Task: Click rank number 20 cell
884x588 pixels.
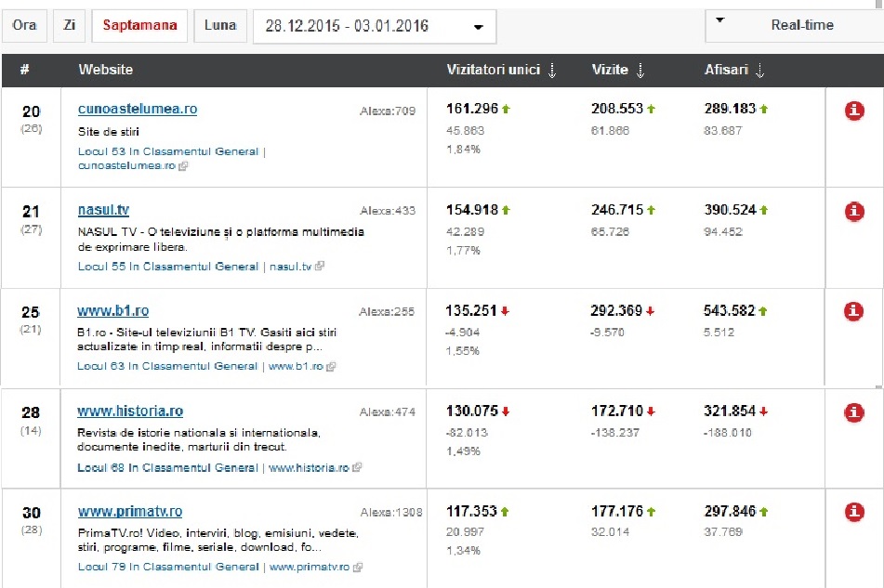Action: click(x=31, y=111)
